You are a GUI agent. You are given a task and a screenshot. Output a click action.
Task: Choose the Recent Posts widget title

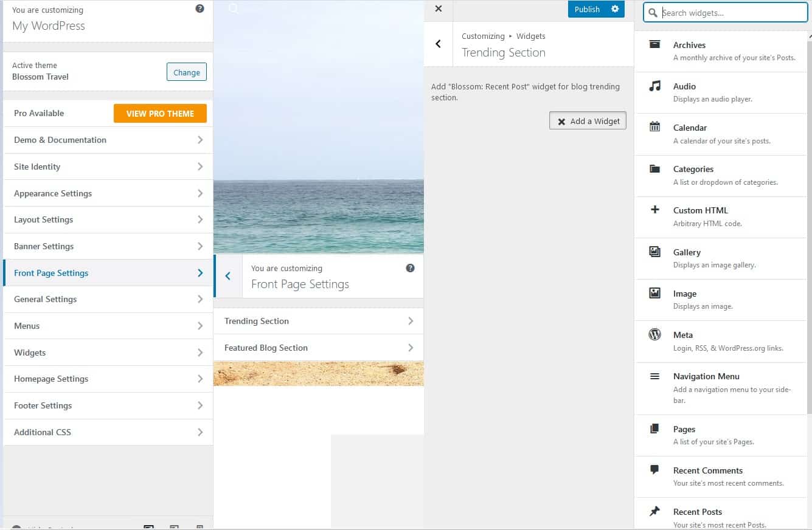click(698, 512)
